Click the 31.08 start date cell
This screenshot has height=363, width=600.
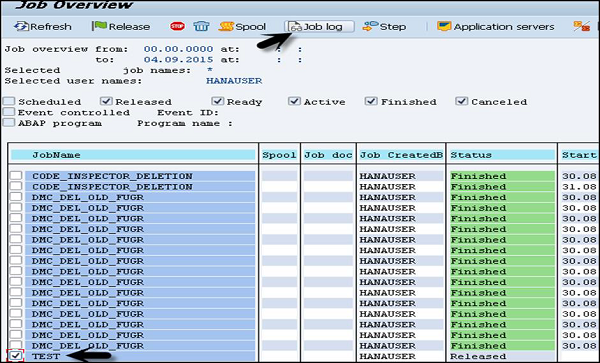click(579, 187)
